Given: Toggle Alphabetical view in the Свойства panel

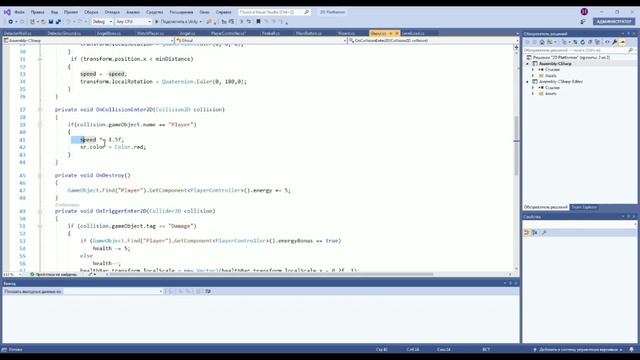Looking at the screenshot, I should 535,232.
